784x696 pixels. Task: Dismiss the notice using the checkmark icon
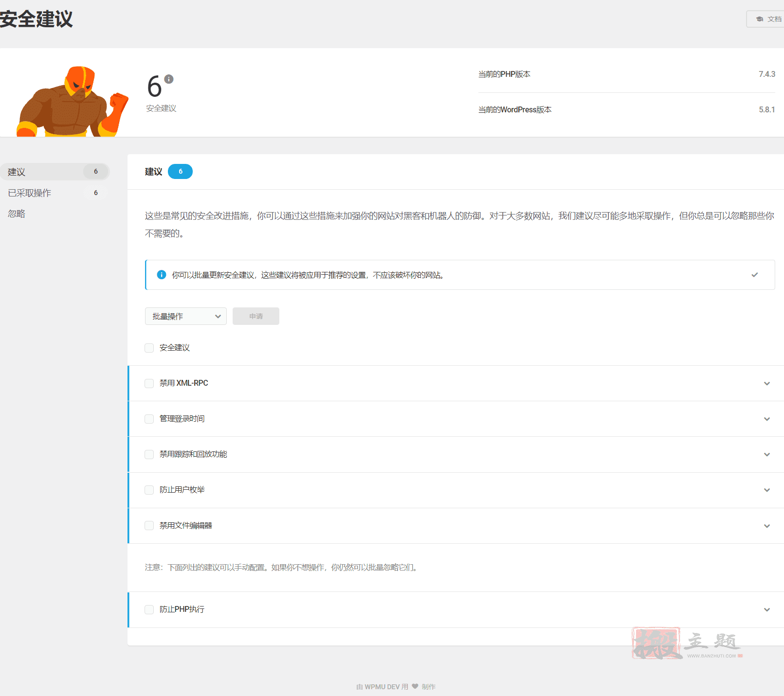[754, 275]
